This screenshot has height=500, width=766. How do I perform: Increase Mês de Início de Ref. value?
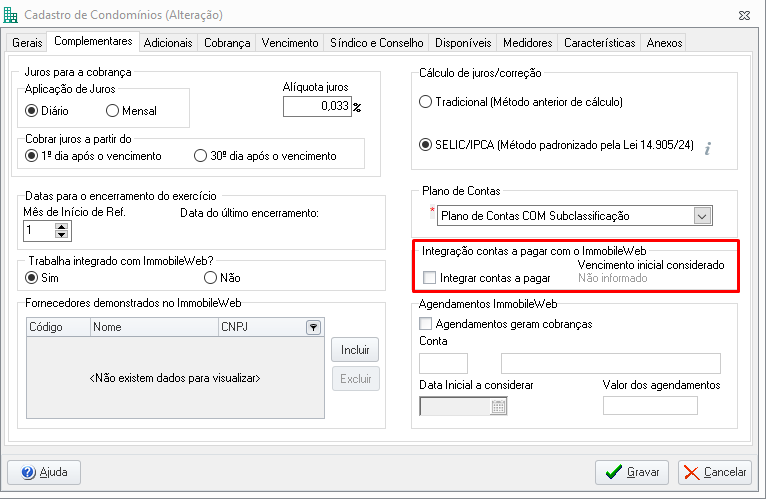click(x=62, y=227)
